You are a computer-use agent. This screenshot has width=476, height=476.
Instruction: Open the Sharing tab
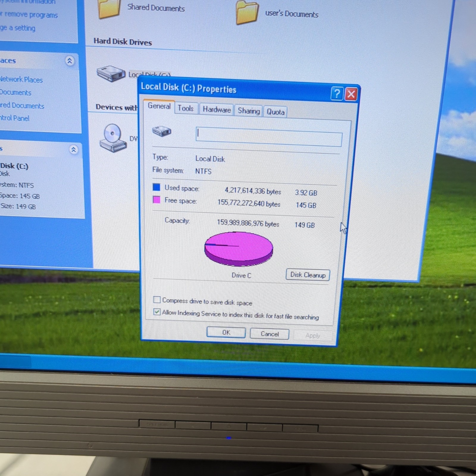click(249, 111)
